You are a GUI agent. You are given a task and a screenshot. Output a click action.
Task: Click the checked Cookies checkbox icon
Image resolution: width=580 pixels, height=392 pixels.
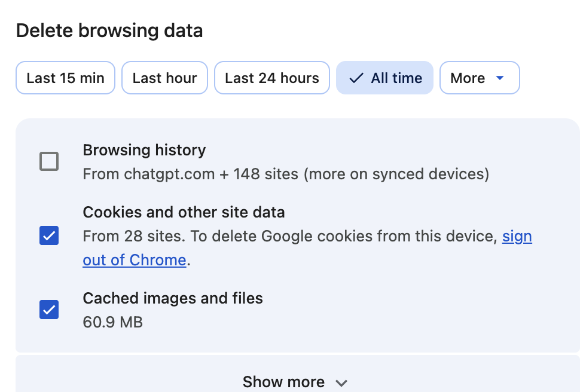click(x=48, y=235)
